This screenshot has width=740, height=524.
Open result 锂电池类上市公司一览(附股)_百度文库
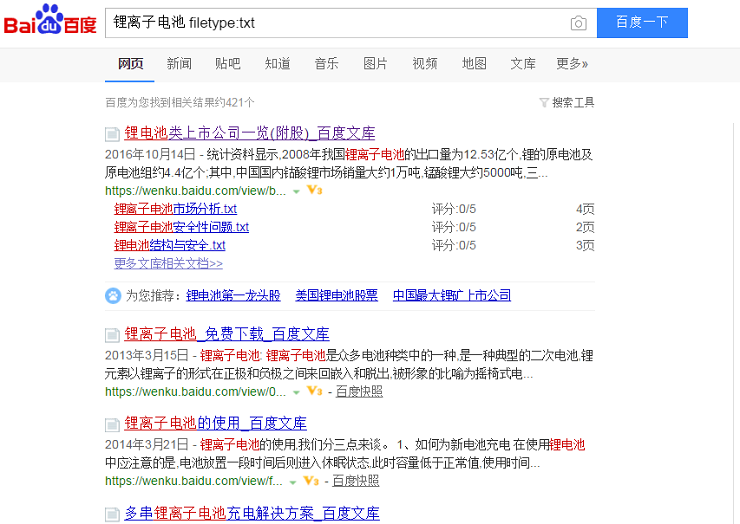[x=250, y=133]
